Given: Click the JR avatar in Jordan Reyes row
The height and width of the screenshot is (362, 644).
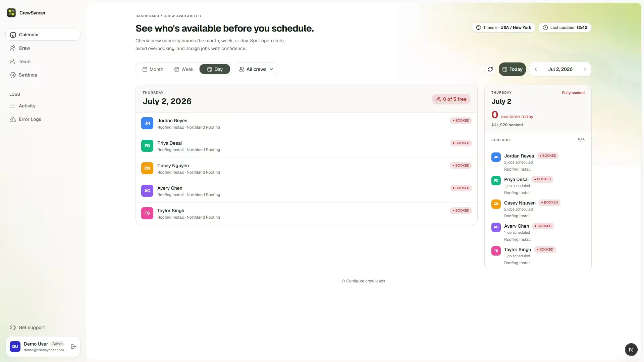Looking at the screenshot, I should 147,123.
